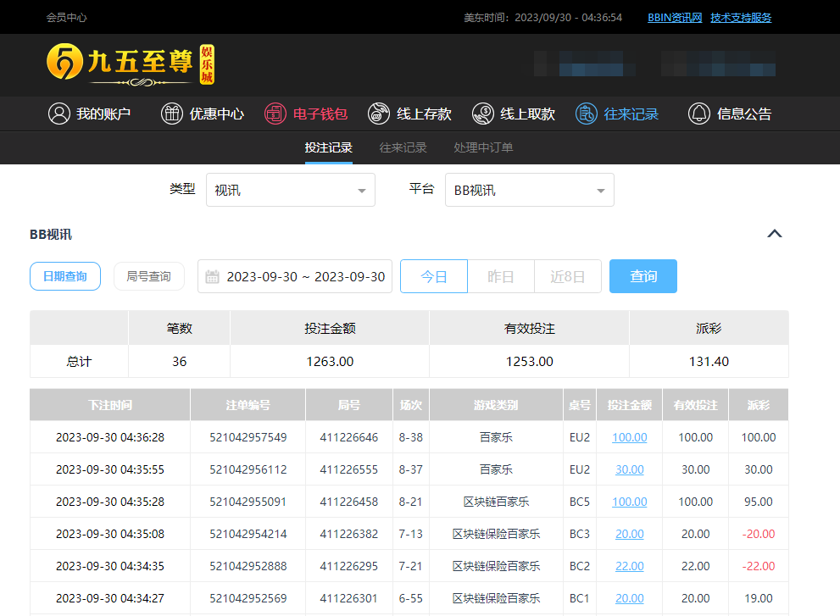Switch to the 往来记录 sub-tab
The image size is (840, 616).
(x=403, y=147)
